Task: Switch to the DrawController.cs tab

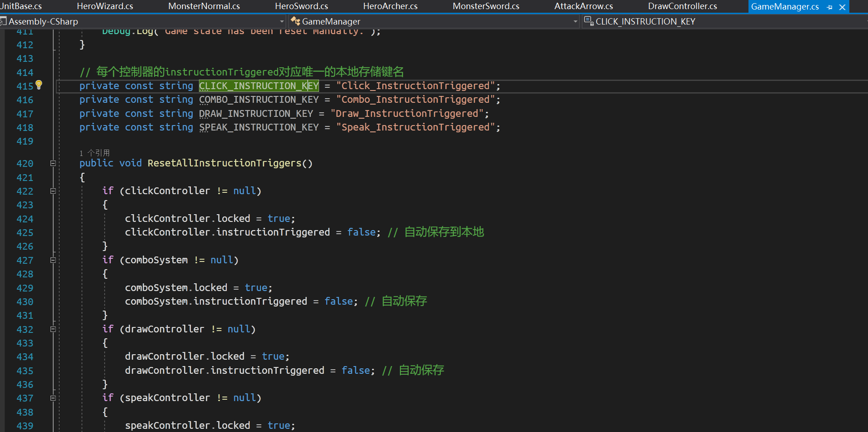Action: coord(683,6)
